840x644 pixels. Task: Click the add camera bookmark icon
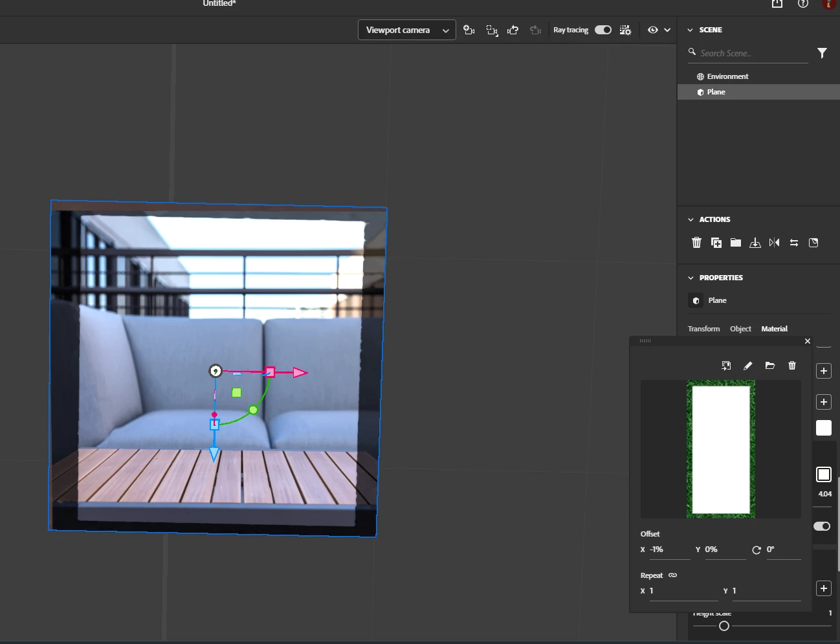(469, 30)
